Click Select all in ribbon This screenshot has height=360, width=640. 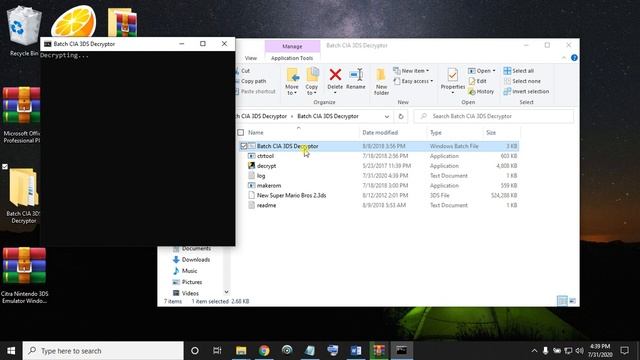519,71
